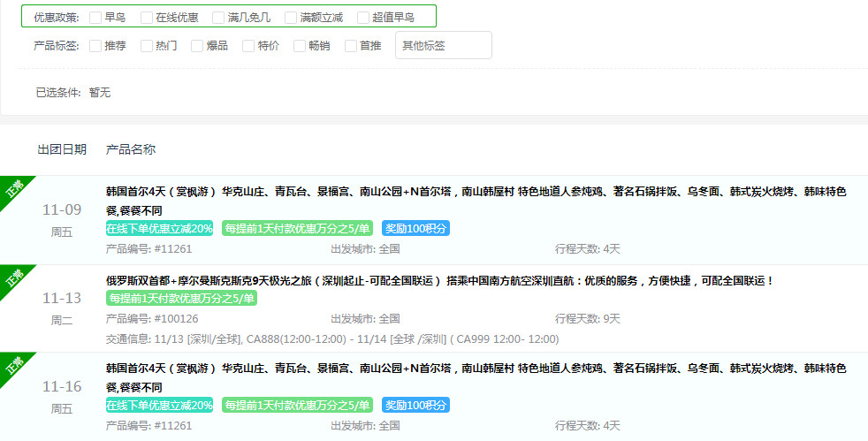This screenshot has width=868, height=441.
Task: Click 周五 weekday under 11-09
Action: click(x=62, y=232)
